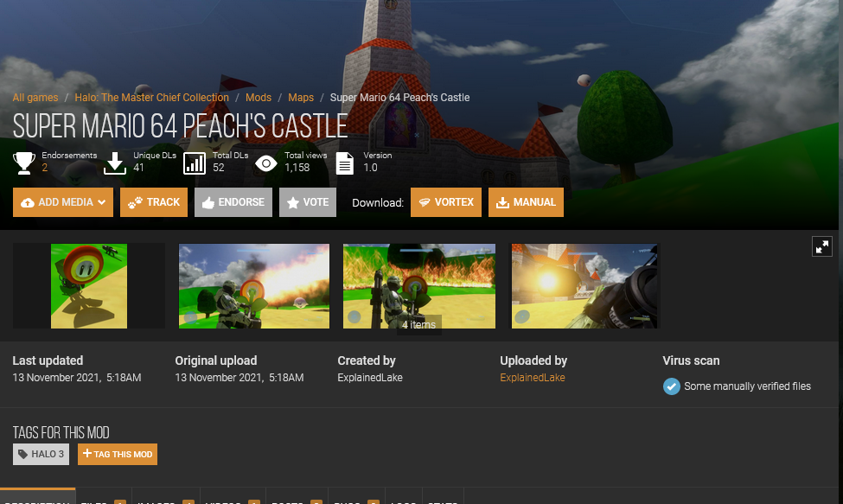Open uploader ExplainedLake's profile
Image resolution: width=843 pixels, height=504 pixels.
(x=533, y=378)
